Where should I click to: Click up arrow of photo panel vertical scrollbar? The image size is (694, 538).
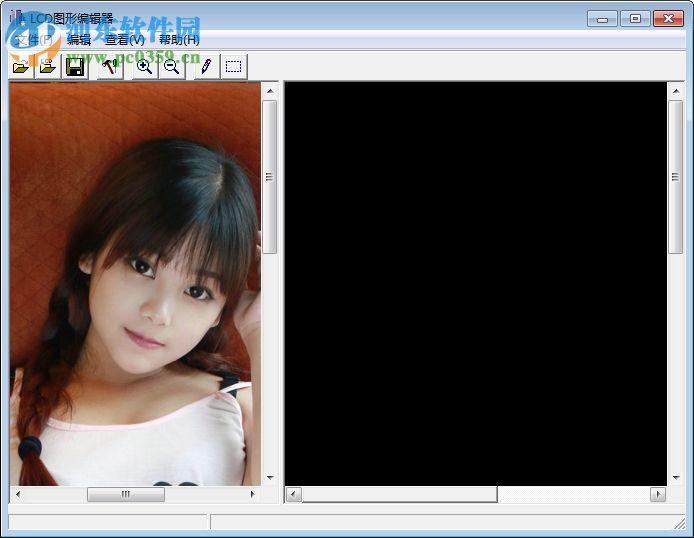tap(270, 91)
